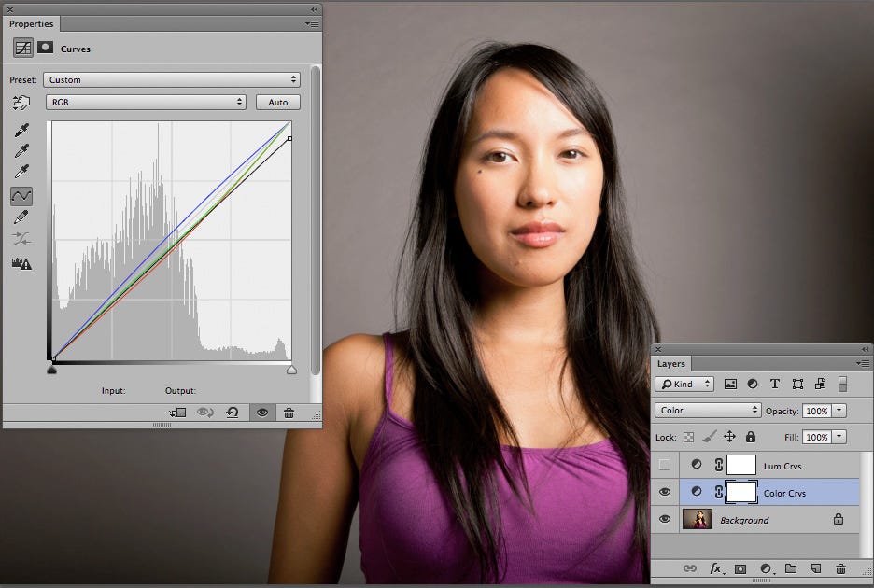Create new fill or adjustment layer

[767, 568]
